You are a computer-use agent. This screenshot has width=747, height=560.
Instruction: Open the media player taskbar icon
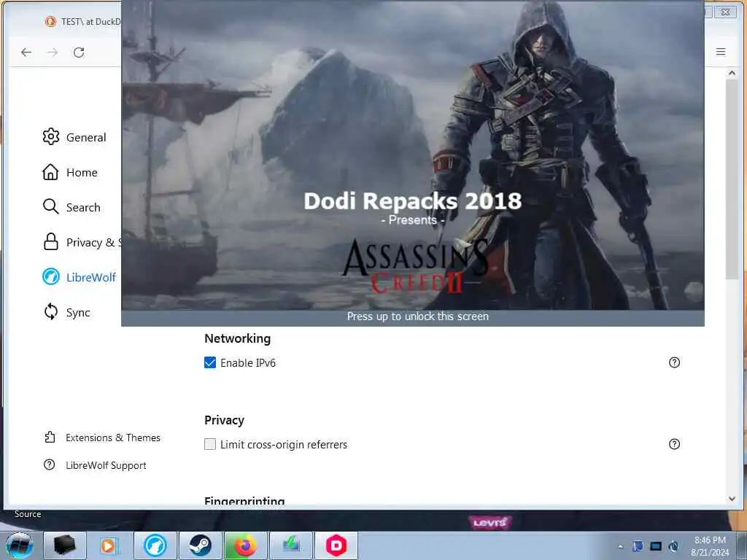tap(108, 545)
